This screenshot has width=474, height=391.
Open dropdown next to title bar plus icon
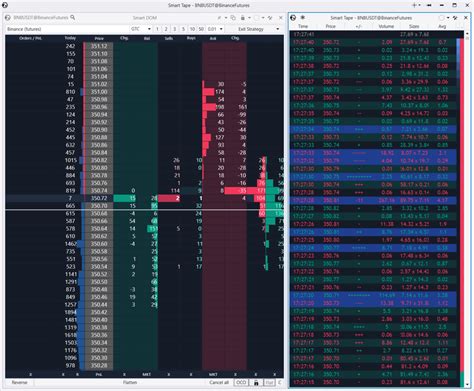point(419,5)
